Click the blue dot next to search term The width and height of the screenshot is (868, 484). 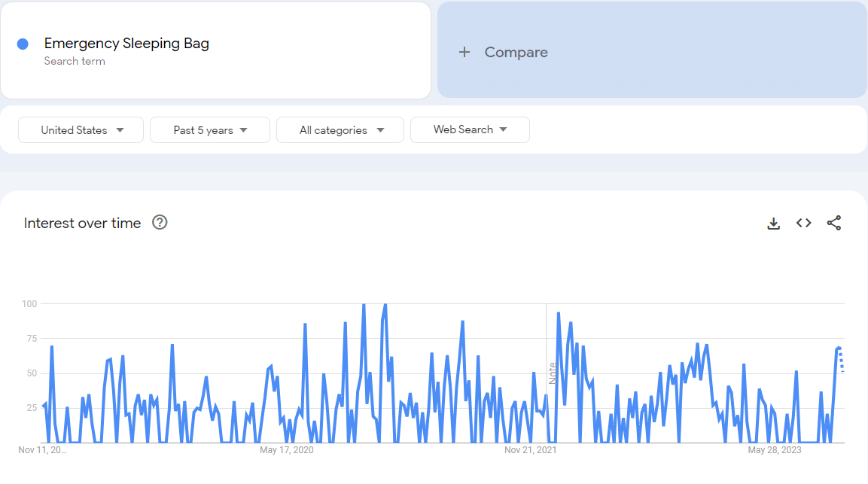[23, 44]
